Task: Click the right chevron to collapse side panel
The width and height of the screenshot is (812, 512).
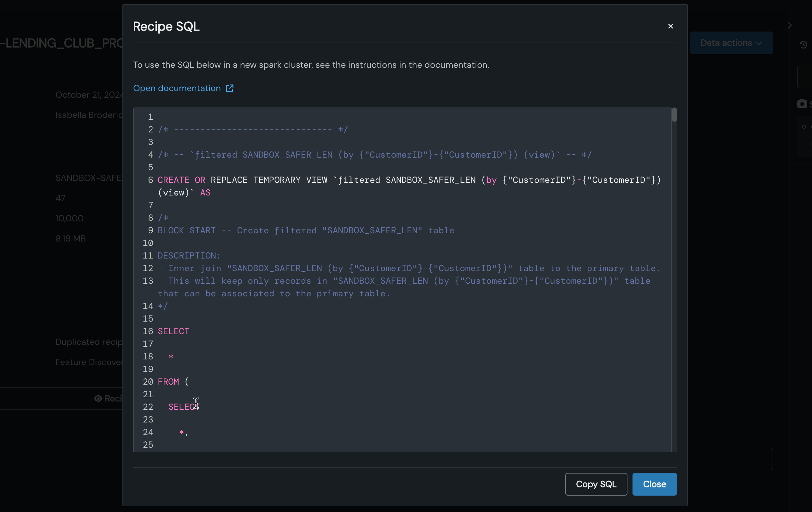Action: 789,25
